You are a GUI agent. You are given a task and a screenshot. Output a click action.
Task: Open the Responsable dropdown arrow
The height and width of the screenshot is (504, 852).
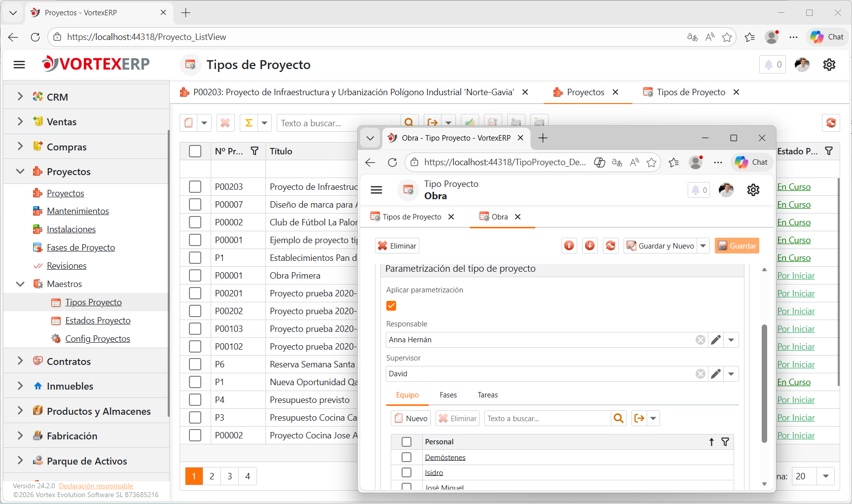tap(731, 340)
